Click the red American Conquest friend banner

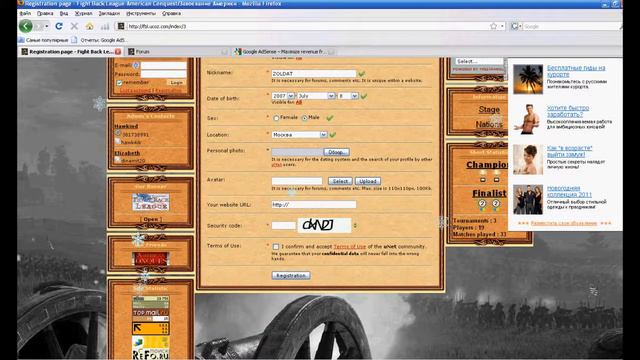[151, 259]
